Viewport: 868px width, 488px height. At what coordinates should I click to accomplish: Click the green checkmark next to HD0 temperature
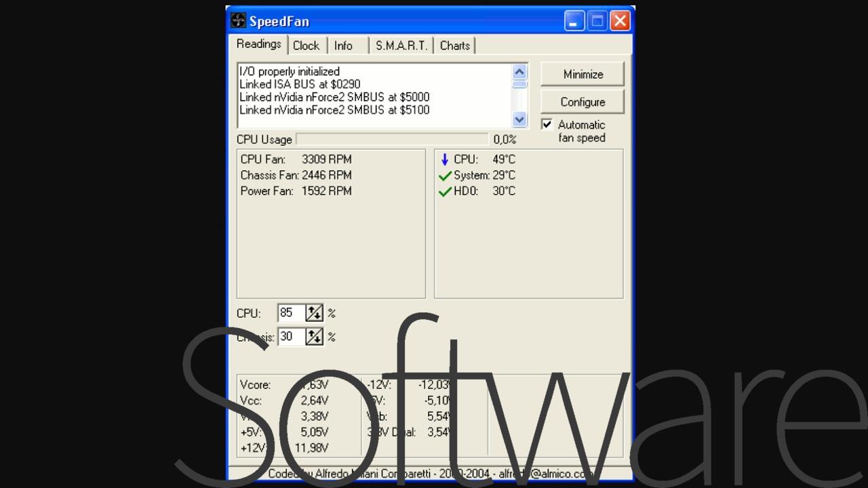click(x=445, y=192)
